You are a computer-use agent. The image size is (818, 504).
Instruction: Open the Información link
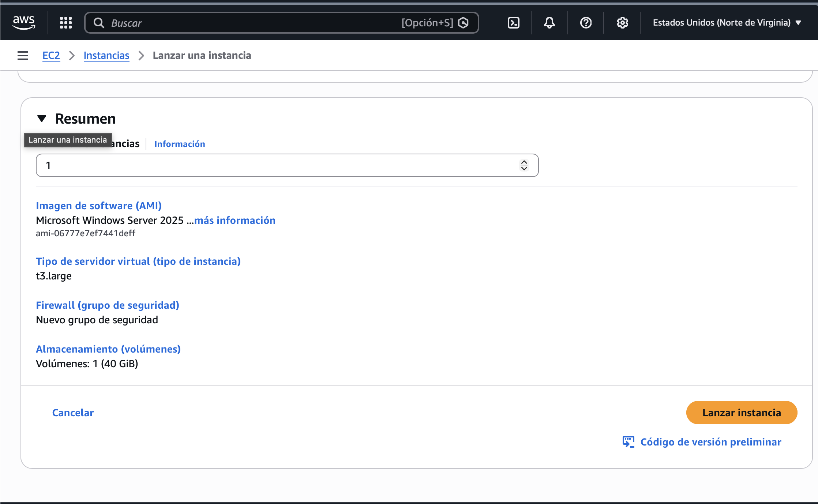coord(180,144)
